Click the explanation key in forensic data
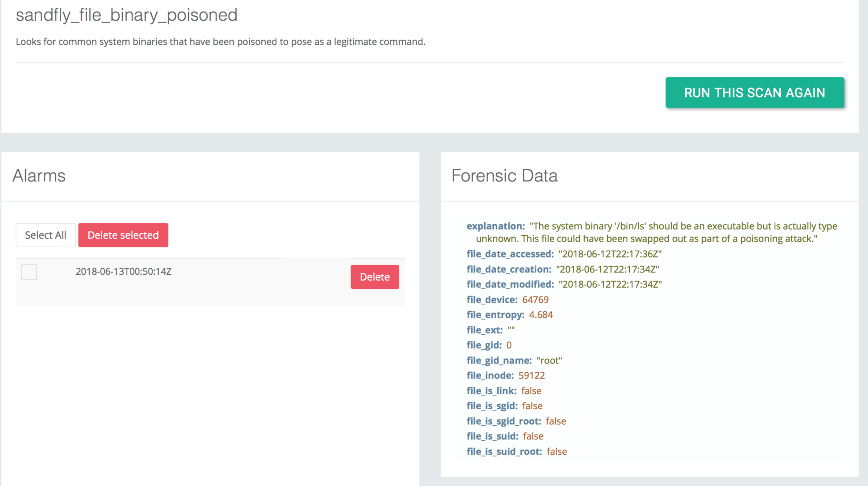868x486 pixels. click(496, 226)
